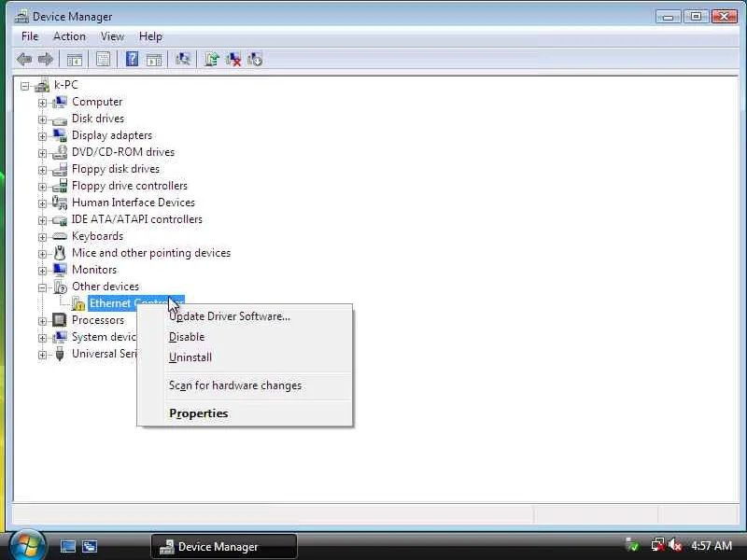Select the Disk drives label
Screen dimensions: 747x560
[x=98, y=119]
